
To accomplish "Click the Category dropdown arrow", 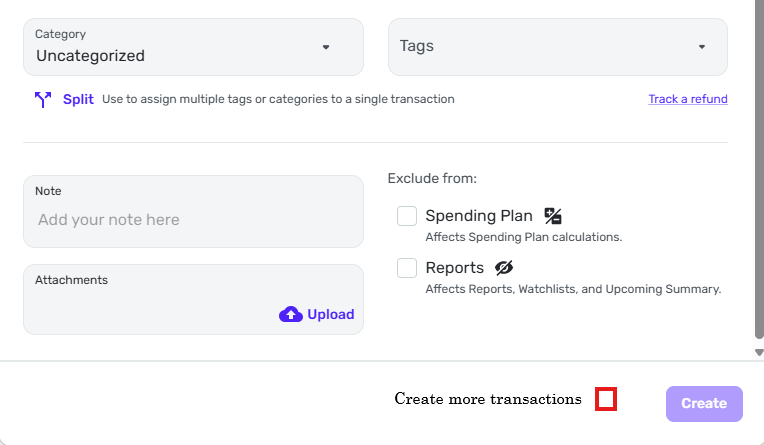I will click(x=326, y=47).
